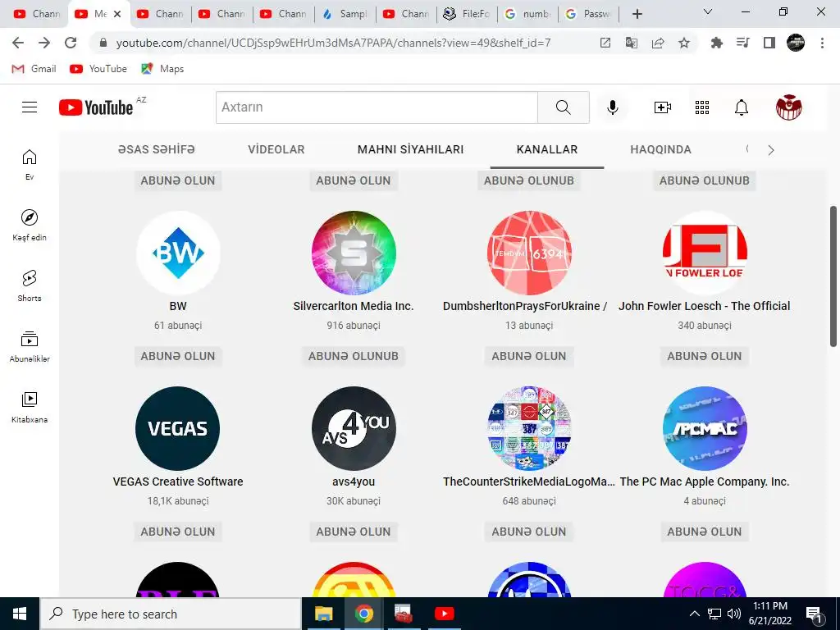Bookmark this page with the star
Screen dimensions: 840x630
(684, 43)
